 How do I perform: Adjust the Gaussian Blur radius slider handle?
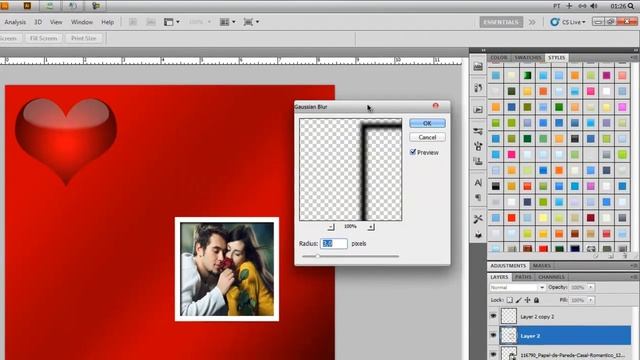click(x=317, y=256)
